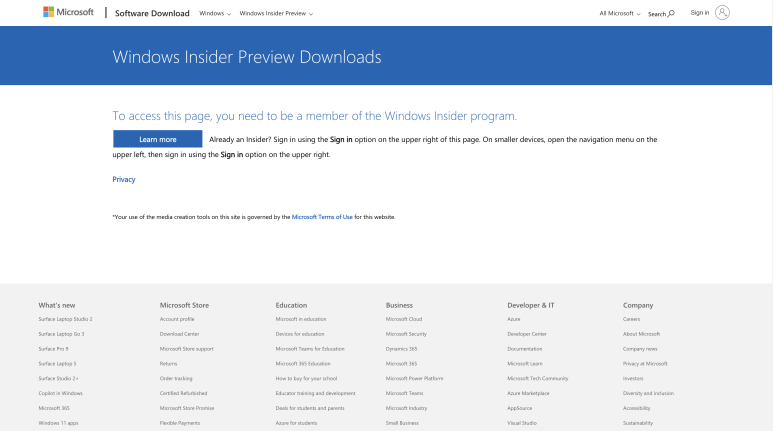
Task: Open the AppSource link
Action: pos(520,408)
